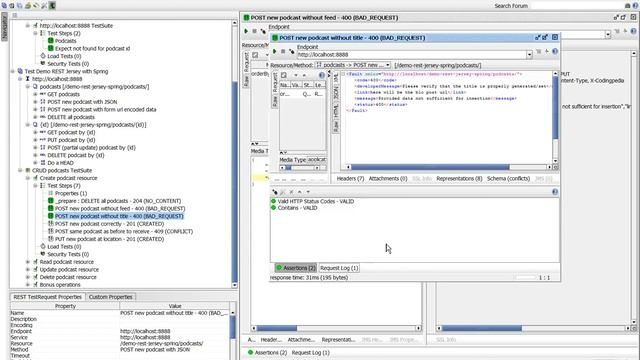Select 'PUT new podcast at location - 201 (CREATED)' step
640x360 pixels.
pyautogui.click(x=109, y=239)
